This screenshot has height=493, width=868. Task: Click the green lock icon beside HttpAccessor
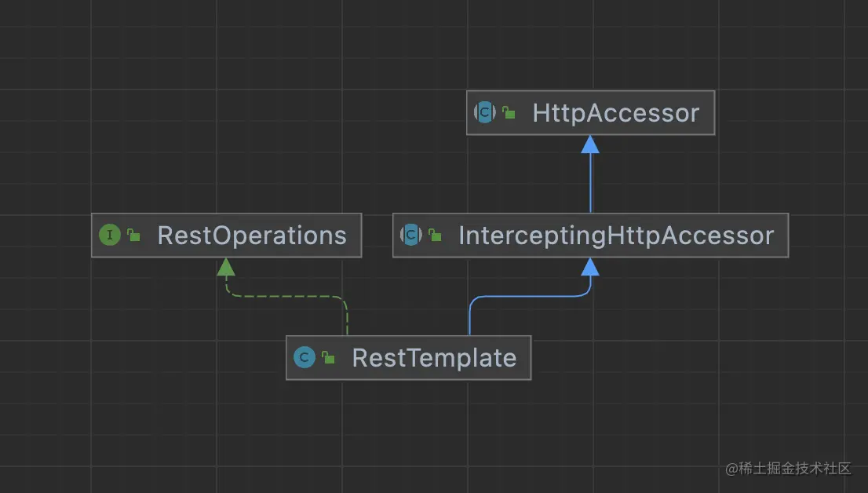tap(509, 113)
